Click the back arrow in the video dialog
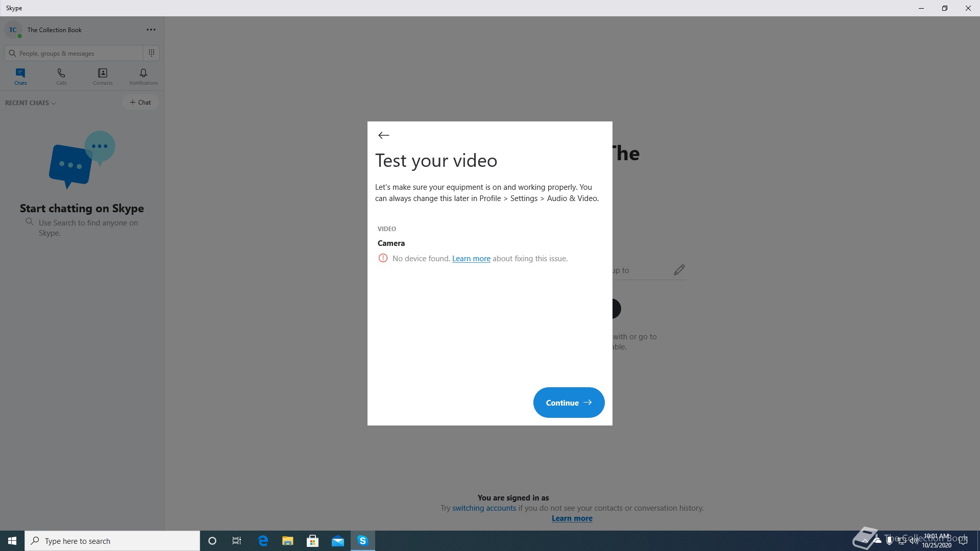Image resolution: width=980 pixels, height=551 pixels. point(384,135)
